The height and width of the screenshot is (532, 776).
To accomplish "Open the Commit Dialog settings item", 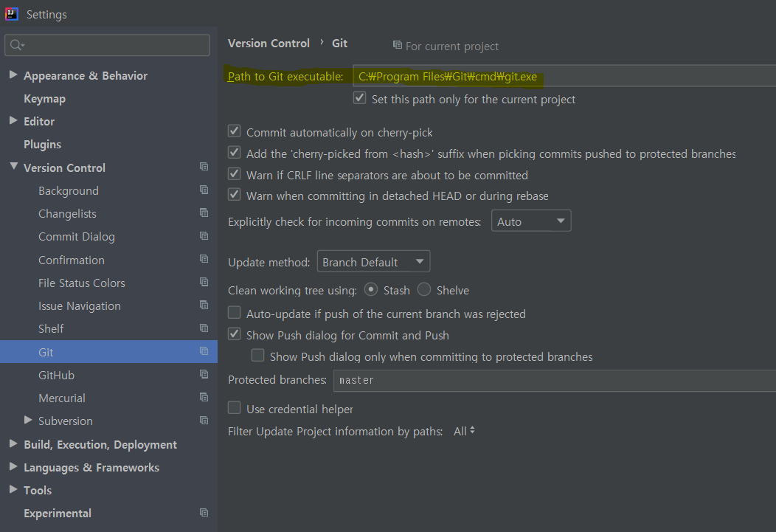I will tap(77, 237).
